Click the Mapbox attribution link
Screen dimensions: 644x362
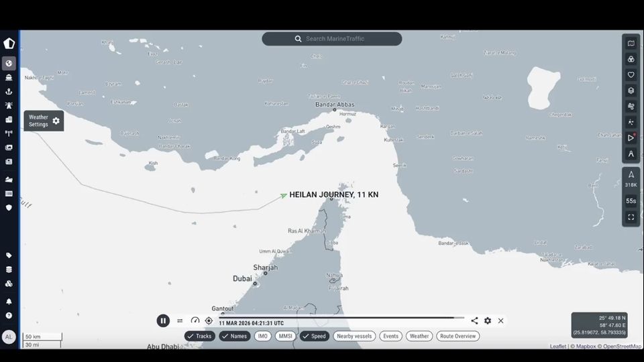coord(586,347)
